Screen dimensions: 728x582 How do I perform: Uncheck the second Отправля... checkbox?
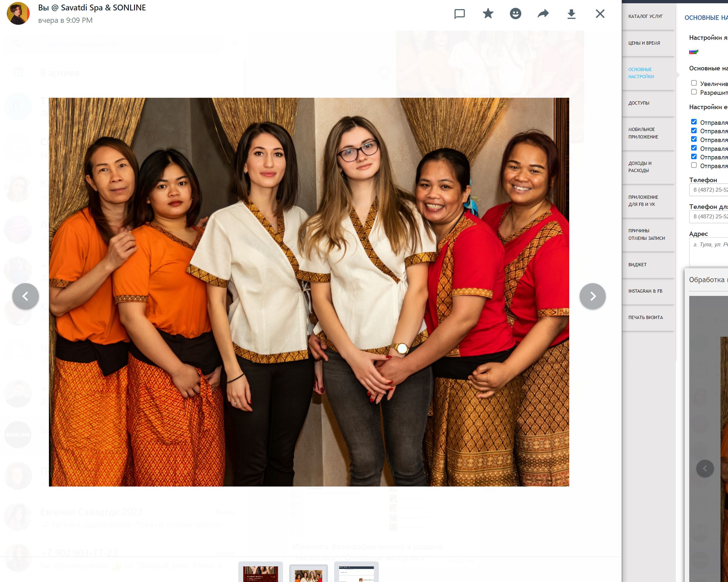click(694, 131)
